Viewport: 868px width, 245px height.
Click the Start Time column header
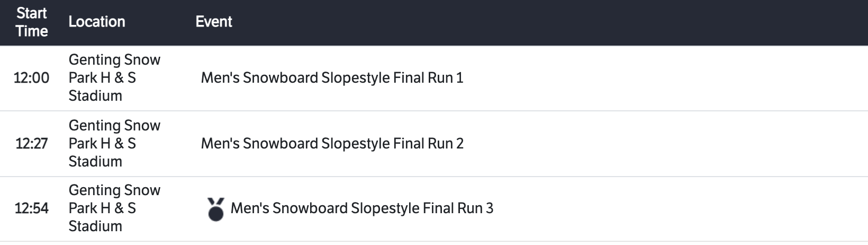(x=32, y=22)
